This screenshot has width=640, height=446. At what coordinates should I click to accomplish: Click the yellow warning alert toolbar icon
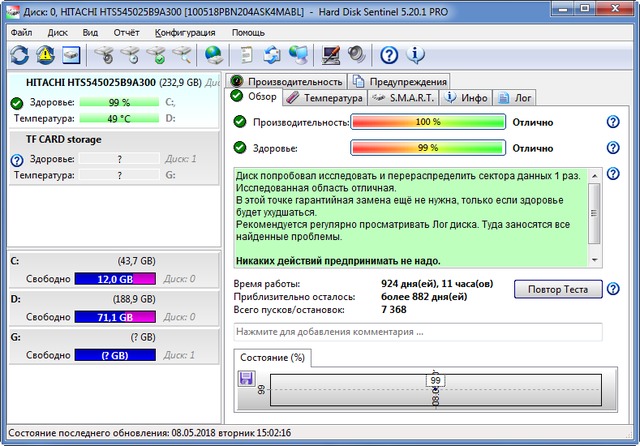click(46, 54)
